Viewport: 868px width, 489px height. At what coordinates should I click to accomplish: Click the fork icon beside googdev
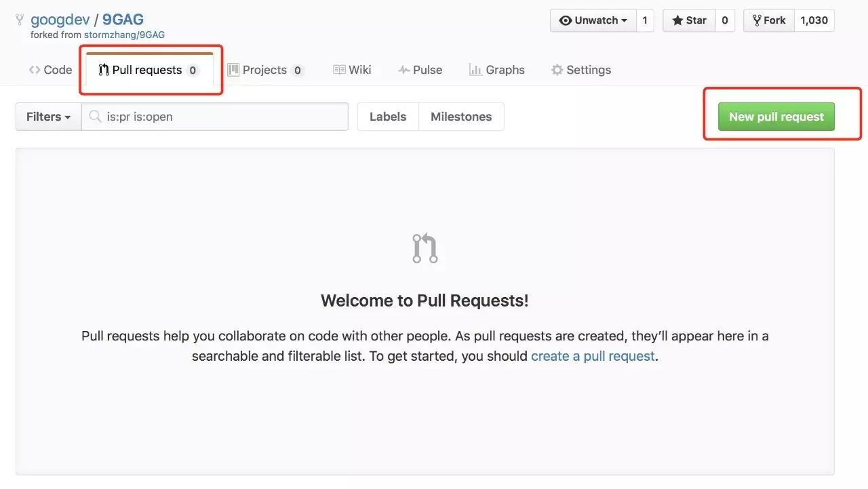20,20
